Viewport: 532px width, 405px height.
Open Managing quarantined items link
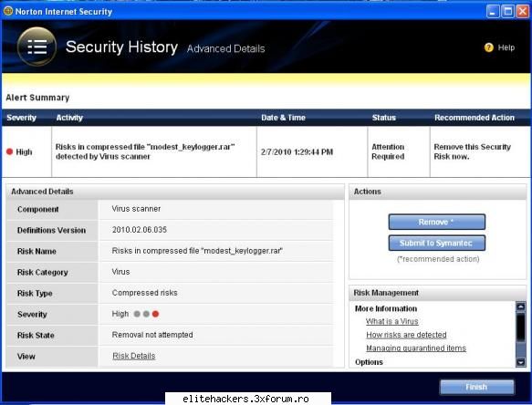[x=416, y=348]
